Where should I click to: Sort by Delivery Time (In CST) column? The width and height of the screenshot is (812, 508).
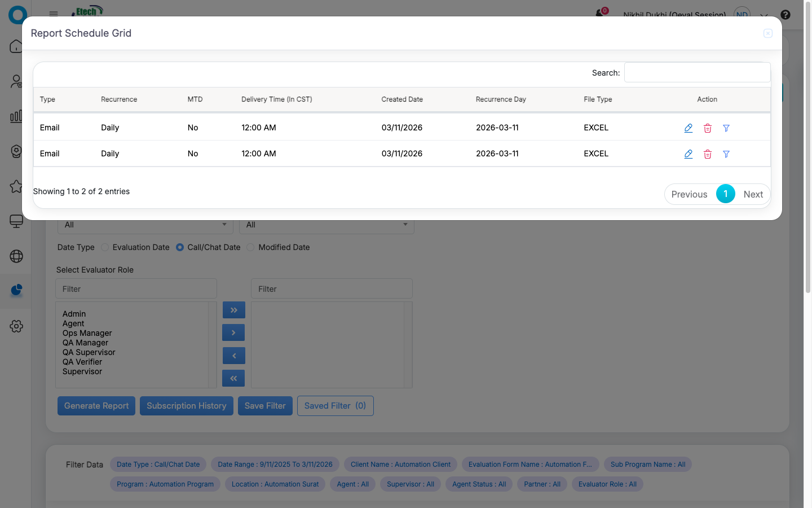point(276,99)
